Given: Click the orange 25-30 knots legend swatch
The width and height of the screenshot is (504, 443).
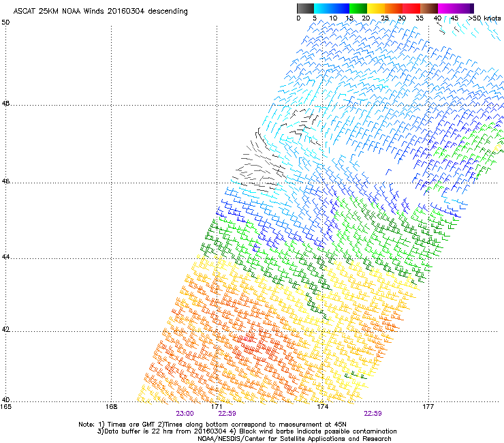Looking at the screenshot, I should tap(394, 8).
